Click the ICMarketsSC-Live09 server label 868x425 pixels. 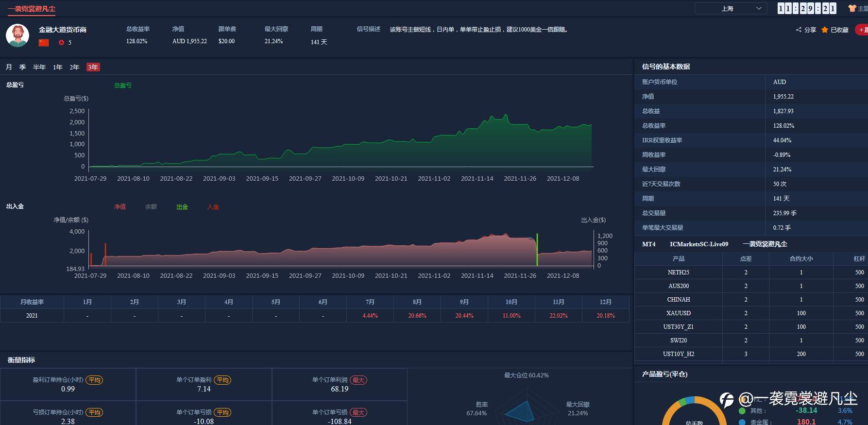point(699,244)
